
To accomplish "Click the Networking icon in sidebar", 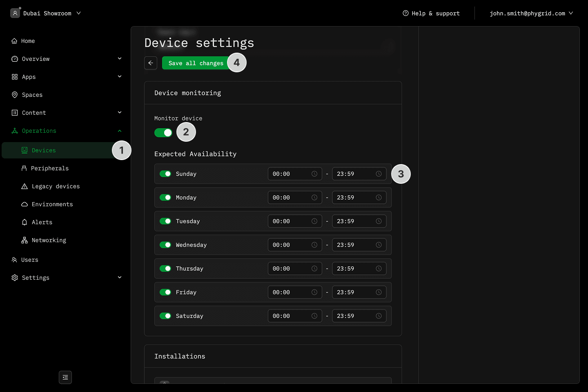I will 24,240.
